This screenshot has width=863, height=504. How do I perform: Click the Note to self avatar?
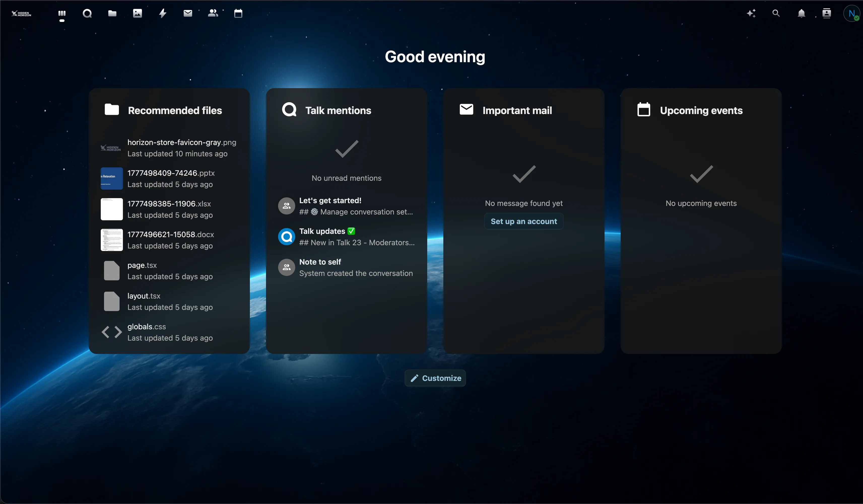[x=287, y=267]
